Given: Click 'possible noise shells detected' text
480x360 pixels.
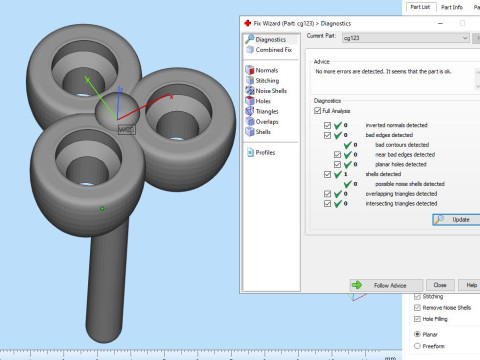Looking at the screenshot, I should (x=410, y=184).
